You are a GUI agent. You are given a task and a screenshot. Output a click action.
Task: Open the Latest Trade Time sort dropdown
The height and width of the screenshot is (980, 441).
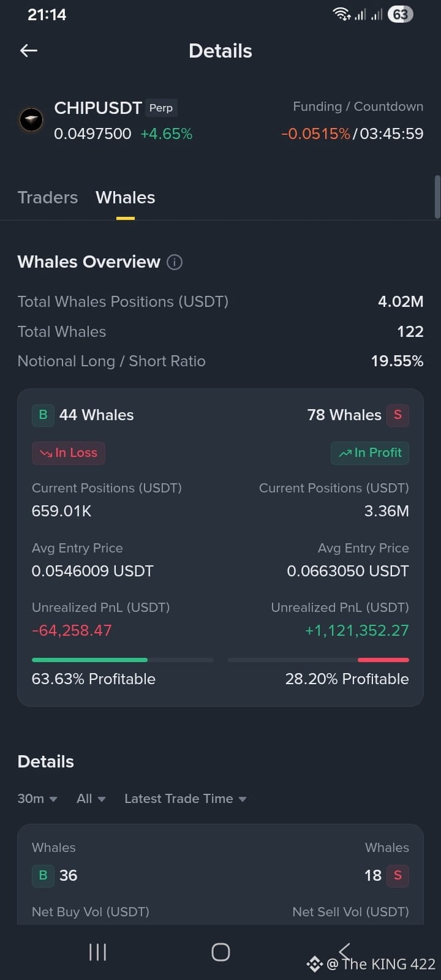coord(186,799)
